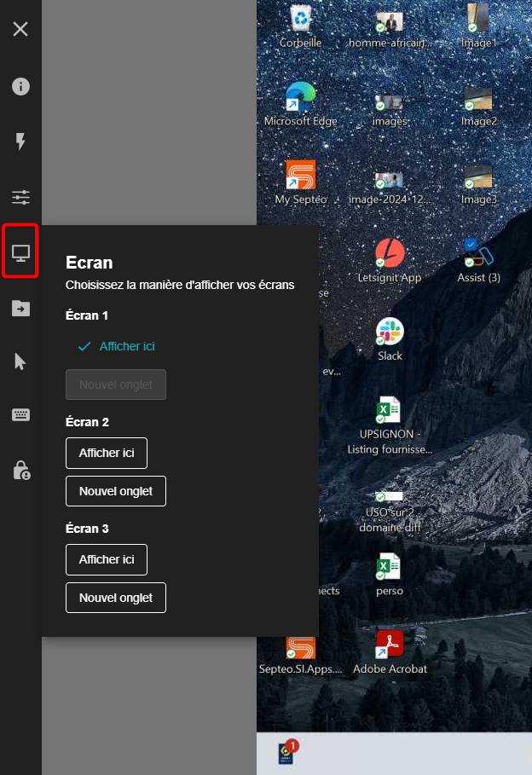Open the session information panel
Image resolution: width=532 pixels, height=775 pixels.
20,86
